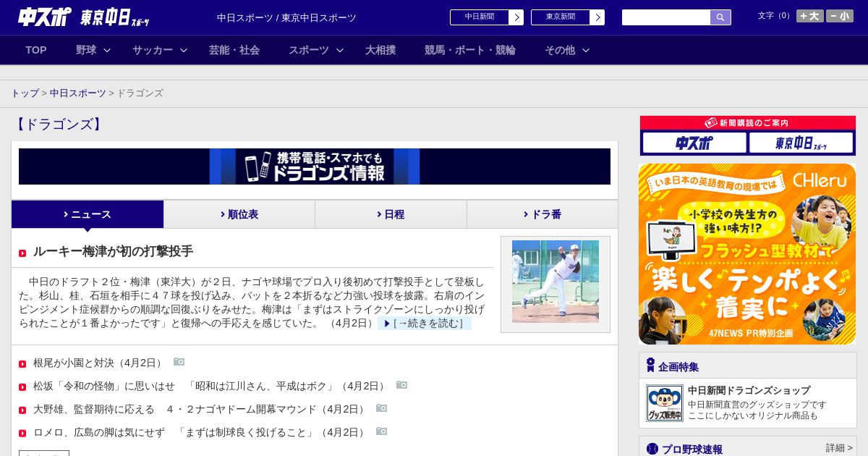Click arrow next to 中日新聞 button
The height and width of the screenshot is (456, 868).
point(516,17)
